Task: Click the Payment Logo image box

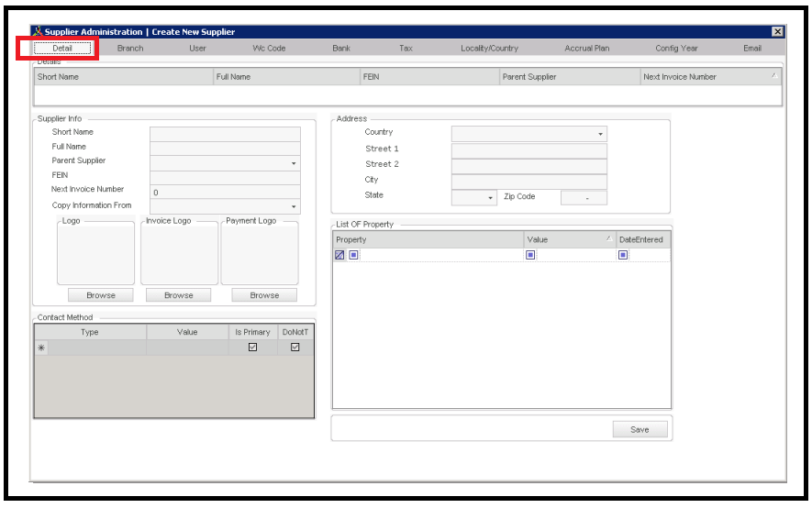Action: point(260,253)
